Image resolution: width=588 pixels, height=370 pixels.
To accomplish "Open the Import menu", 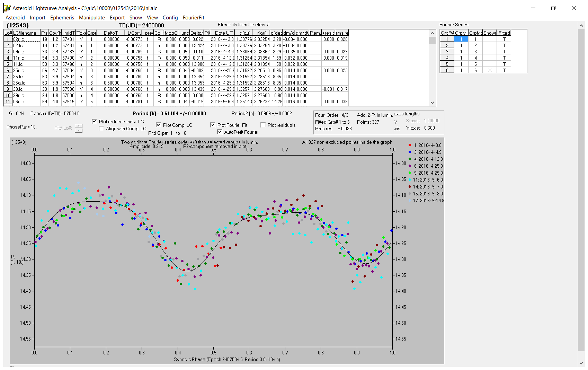I will [x=37, y=18].
